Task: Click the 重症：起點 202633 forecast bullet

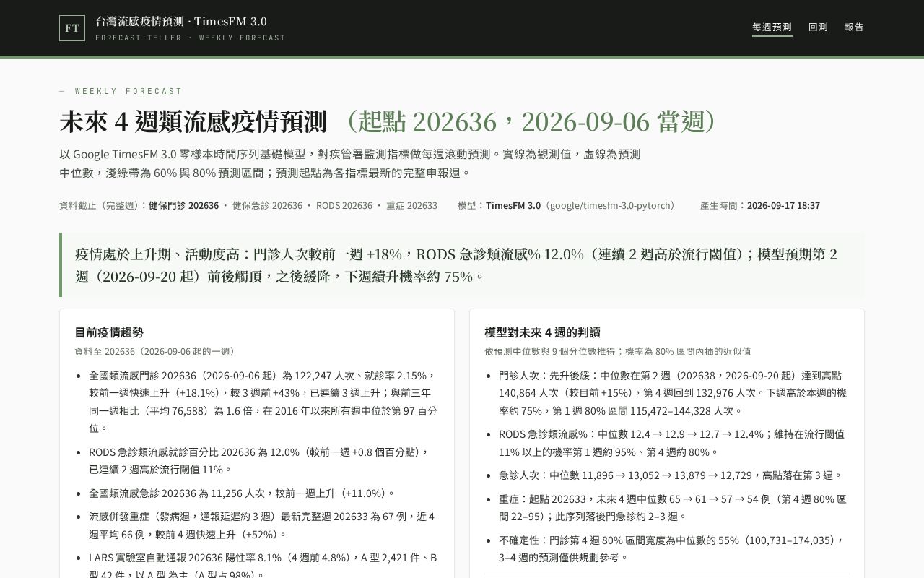Action: pyautogui.click(x=674, y=508)
